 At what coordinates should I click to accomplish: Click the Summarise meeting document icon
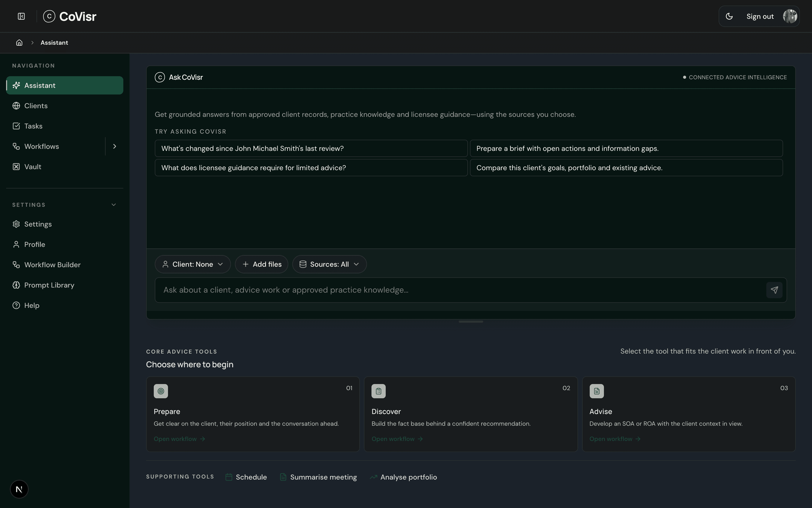coord(283,477)
